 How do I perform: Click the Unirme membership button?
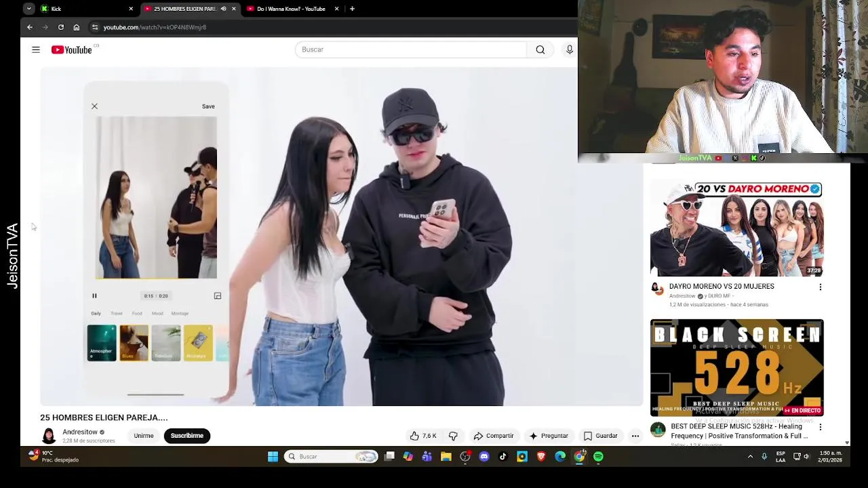tap(144, 436)
